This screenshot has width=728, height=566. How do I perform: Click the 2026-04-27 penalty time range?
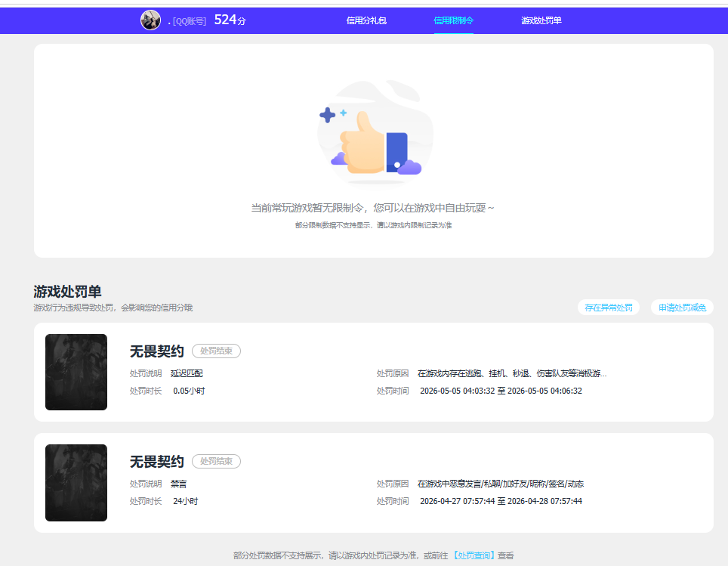click(x=501, y=502)
